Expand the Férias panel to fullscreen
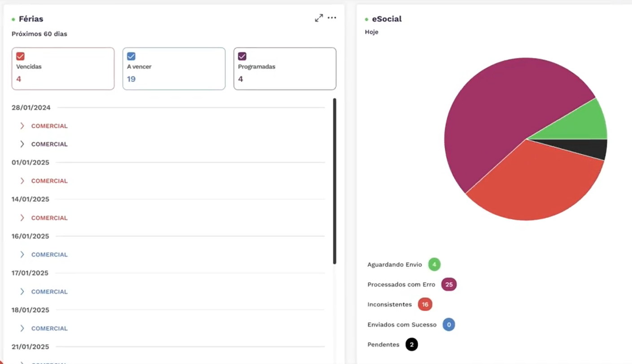The width and height of the screenshot is (632, 364). [319, 18]
